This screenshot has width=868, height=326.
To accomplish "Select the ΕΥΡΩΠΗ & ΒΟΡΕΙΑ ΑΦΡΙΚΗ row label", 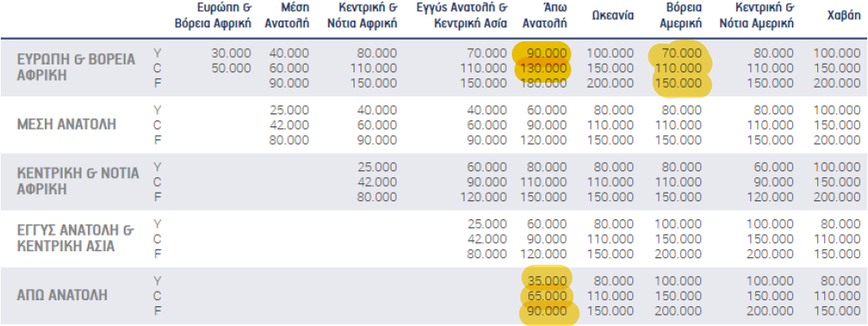I will click(x=77, y=68).
